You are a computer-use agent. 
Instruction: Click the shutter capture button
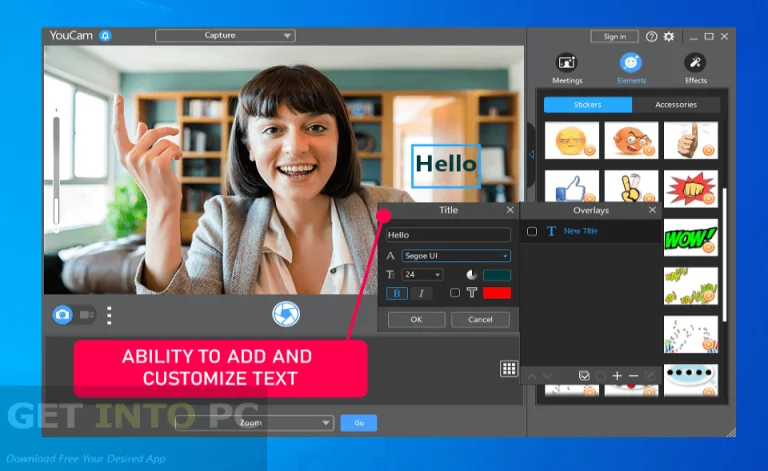286,314
